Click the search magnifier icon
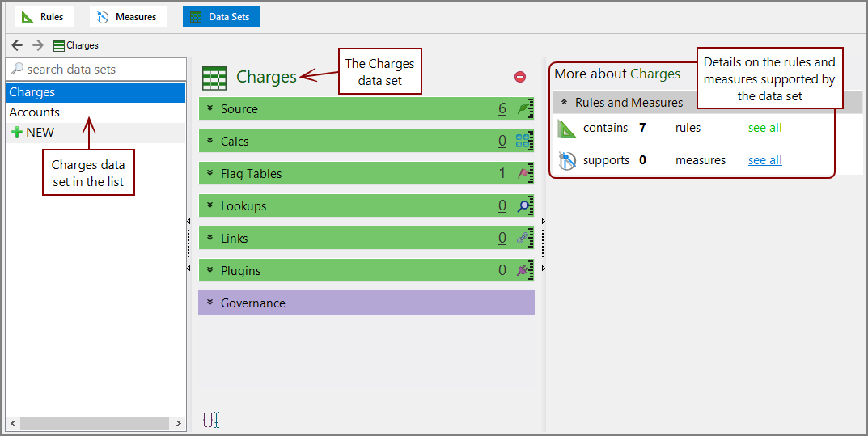The height and width of the screenshot is (436, 868). point(18,70)
